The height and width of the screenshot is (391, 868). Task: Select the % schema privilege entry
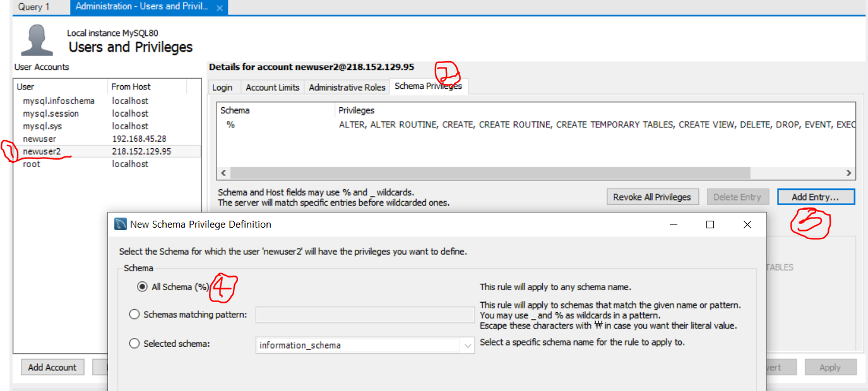[536, 125]
